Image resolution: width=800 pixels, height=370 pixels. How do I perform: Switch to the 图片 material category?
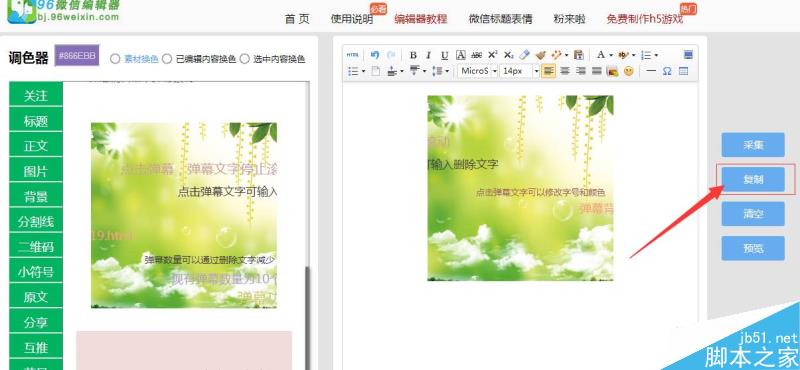coord(36,171)
